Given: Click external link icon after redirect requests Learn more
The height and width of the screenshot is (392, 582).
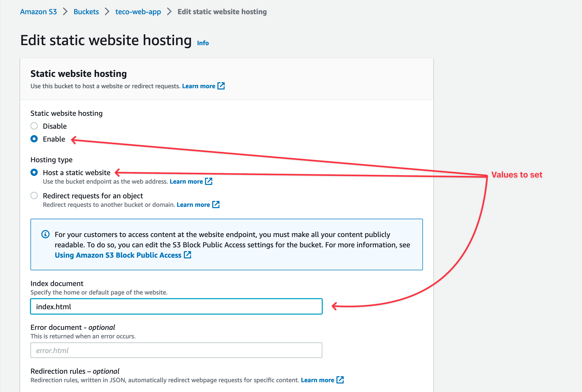Looking at the screenshot, I should [216, 205].
